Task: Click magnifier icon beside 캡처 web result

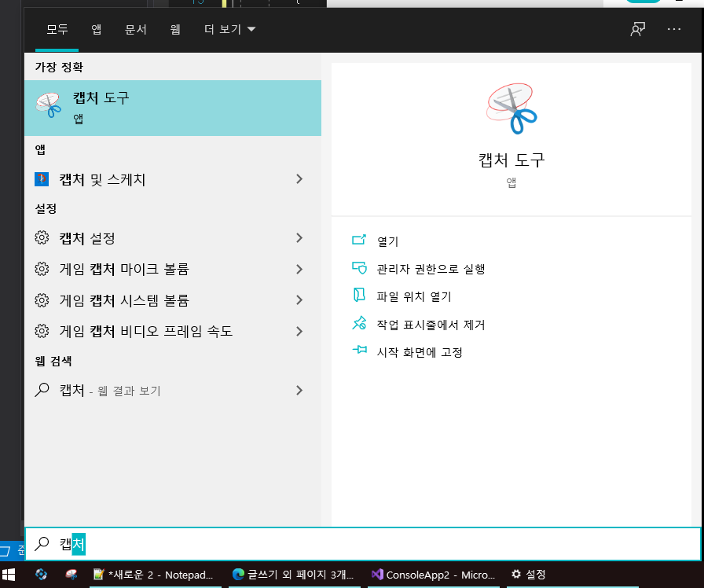Action: coord(42,390)
